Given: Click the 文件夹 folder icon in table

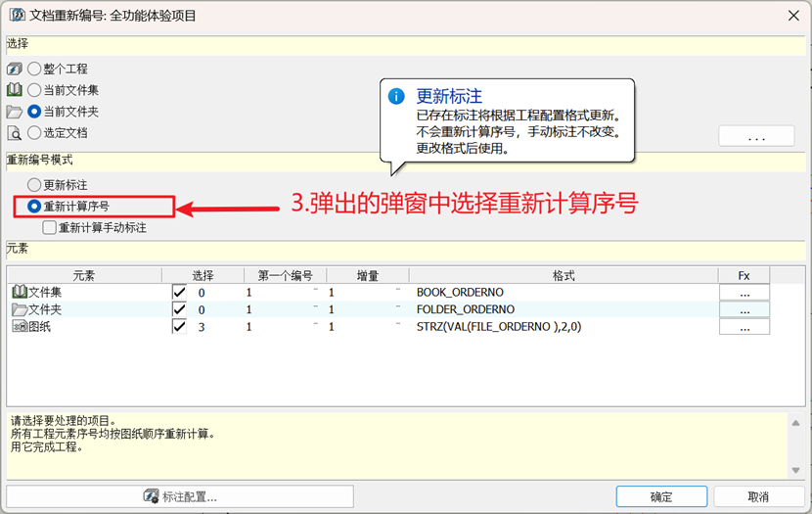Looking at the screenshot, I should [20, 309].
